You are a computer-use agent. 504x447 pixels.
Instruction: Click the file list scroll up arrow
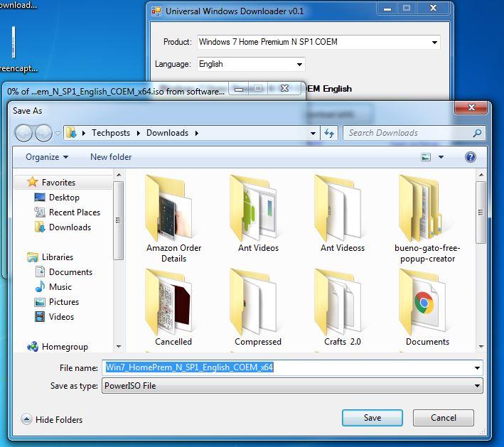coord(481,175)
